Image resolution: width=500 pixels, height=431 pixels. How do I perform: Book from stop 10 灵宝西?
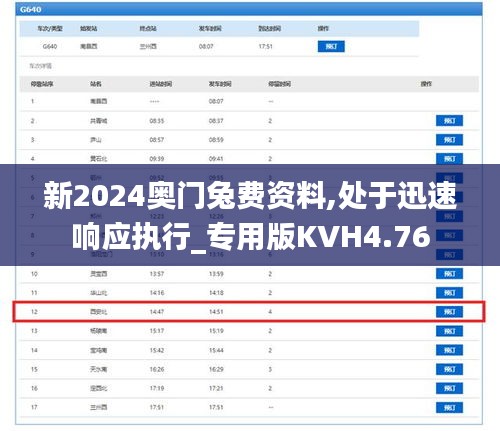click(x=449, y=274)
